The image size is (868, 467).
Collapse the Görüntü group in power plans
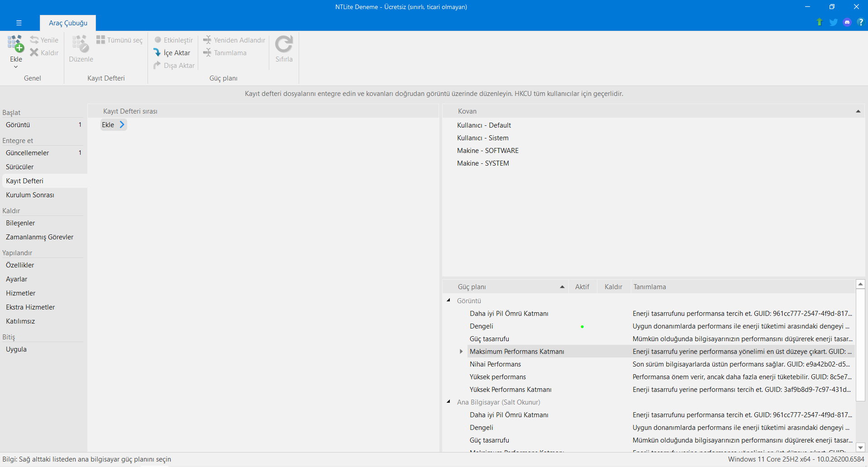(x=448, y=300)
